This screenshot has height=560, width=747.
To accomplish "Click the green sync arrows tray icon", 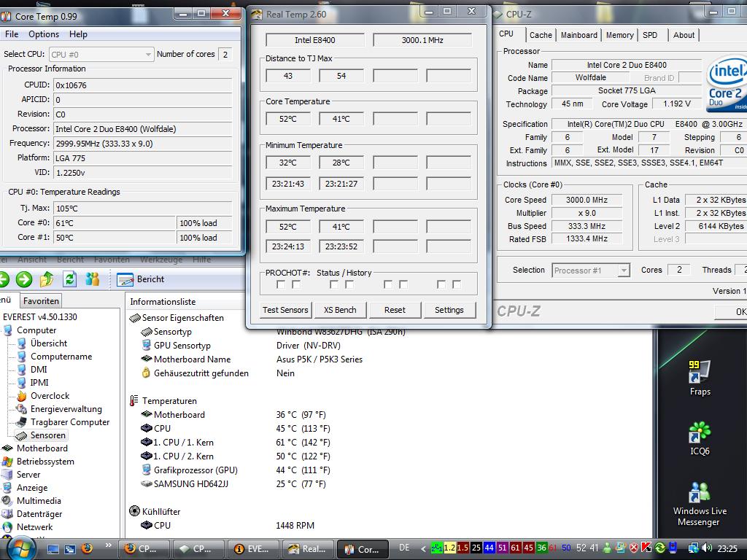I will 659,548.
